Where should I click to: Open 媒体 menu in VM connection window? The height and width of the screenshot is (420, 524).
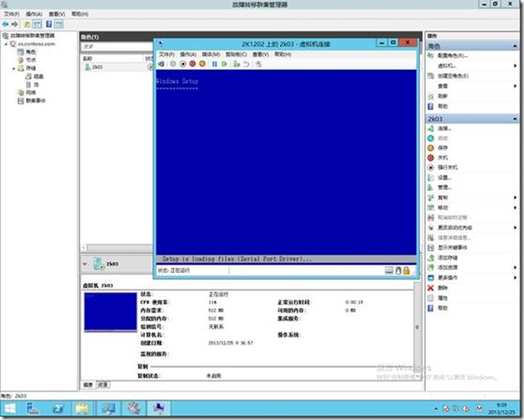[211, 54]
